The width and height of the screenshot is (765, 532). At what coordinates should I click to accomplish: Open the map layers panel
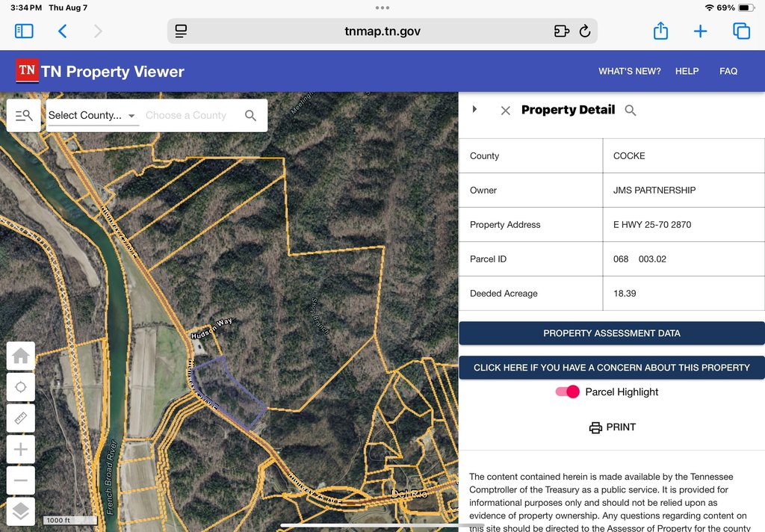(21, 512)
